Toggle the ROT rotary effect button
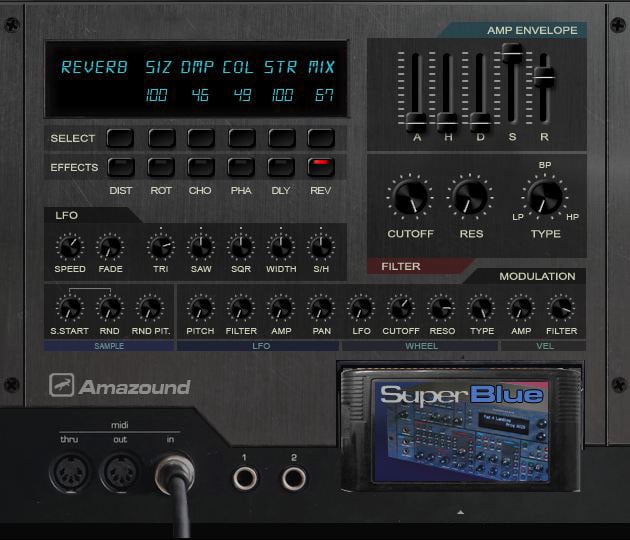Screen dimensions: 630x540 [x=161, y=167]
